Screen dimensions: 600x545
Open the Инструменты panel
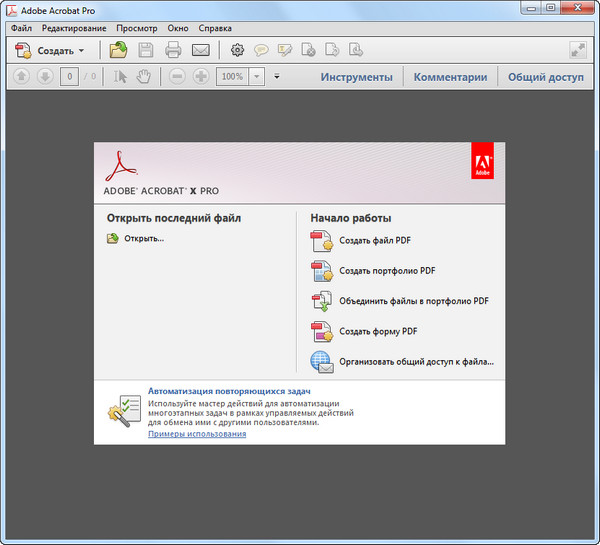(x=356, y=77)
